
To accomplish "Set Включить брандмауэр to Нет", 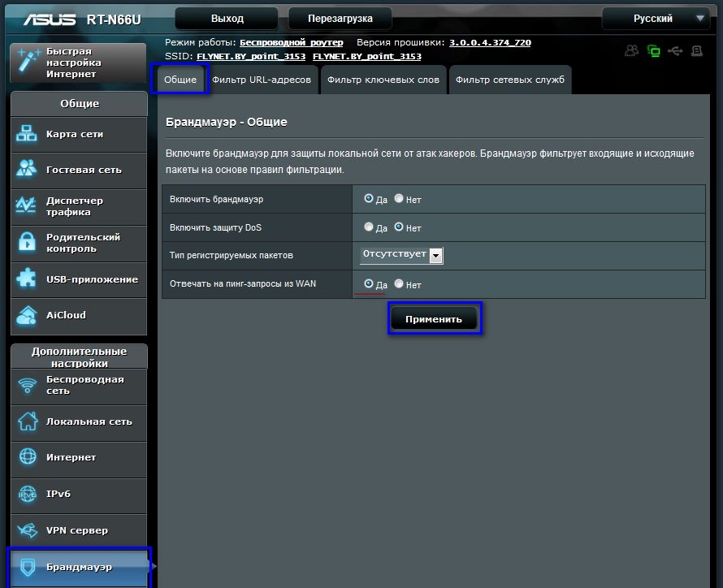I will (399, 199).
